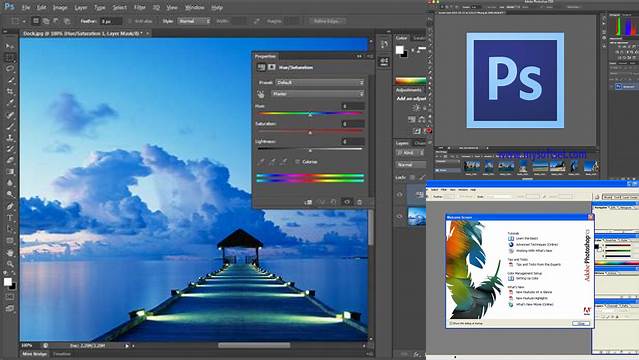This screenshot has height=360, width=639.
Task: Open the Filter menu
Action: (140, 7)
